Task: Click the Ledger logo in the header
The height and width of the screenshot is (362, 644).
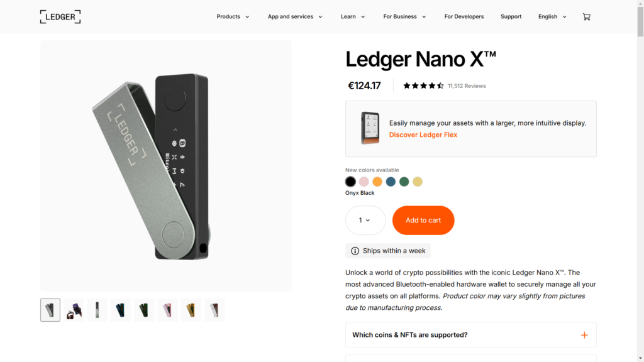Action: pos(60,17)
